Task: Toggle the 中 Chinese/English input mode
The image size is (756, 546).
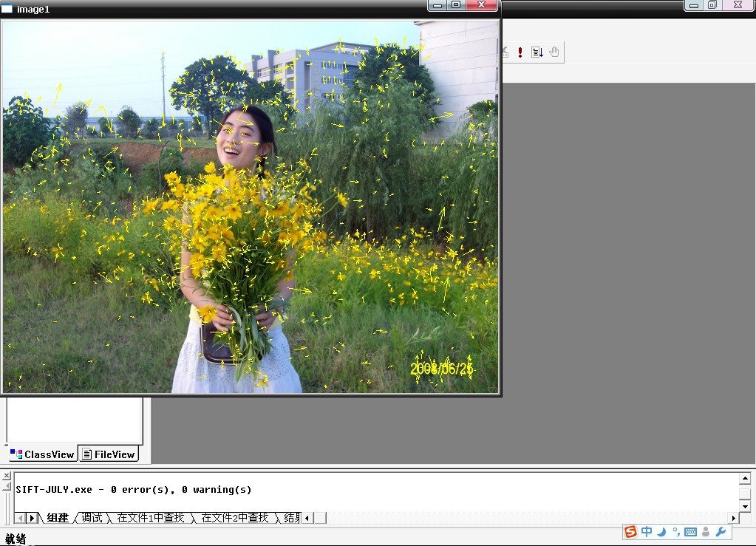Action: tap(647, 532)
